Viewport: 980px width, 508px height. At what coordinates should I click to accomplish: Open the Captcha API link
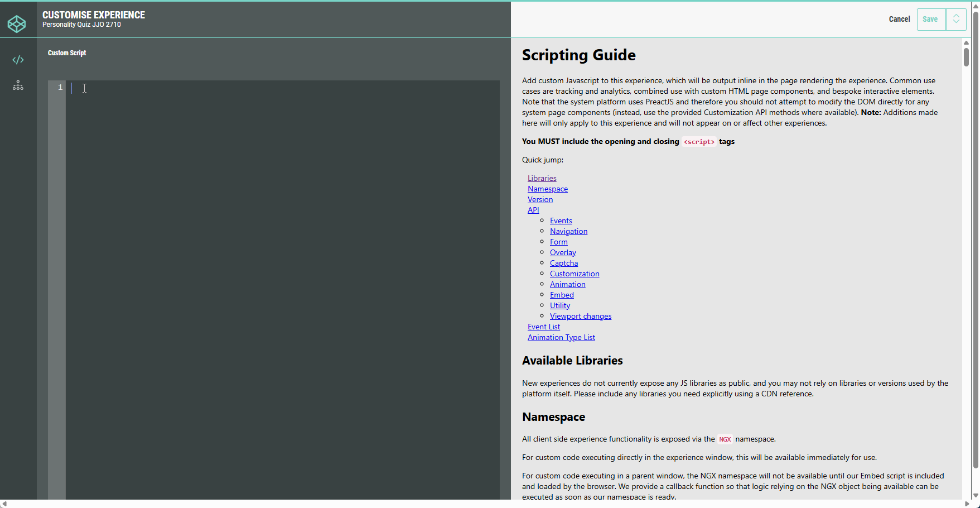563,263
